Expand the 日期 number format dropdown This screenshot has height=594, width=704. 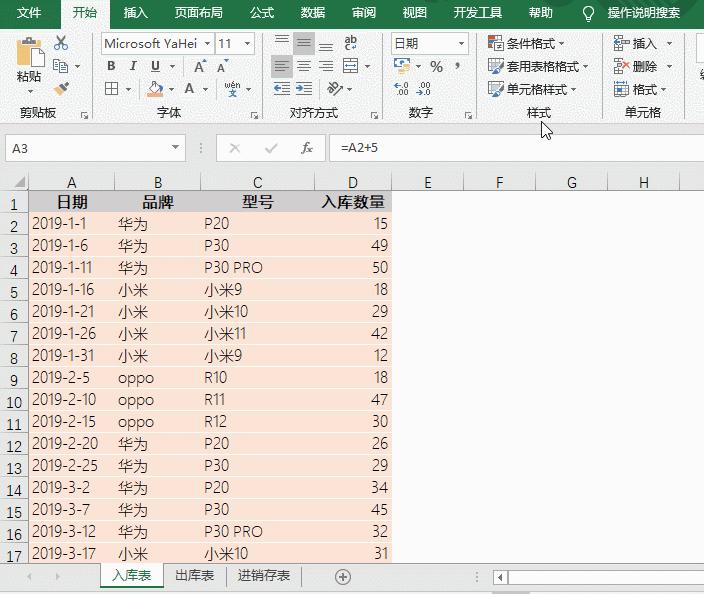[x=461, y=44]
